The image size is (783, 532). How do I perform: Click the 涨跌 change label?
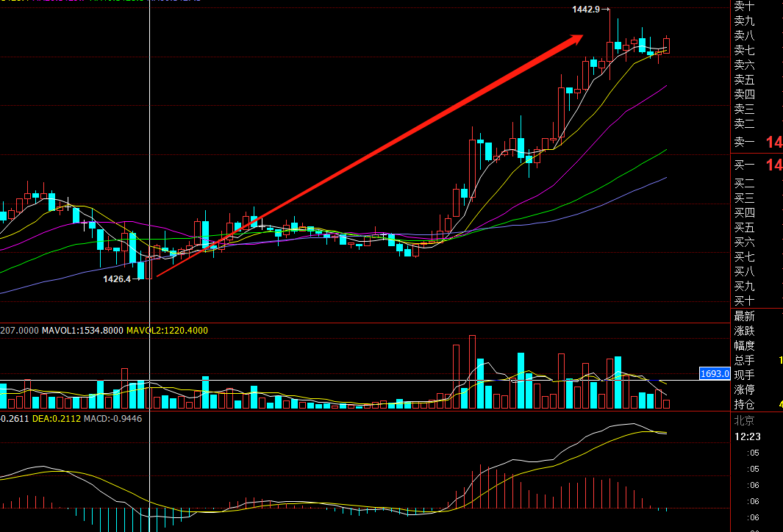pyautogui.click(x=745, y=331)
